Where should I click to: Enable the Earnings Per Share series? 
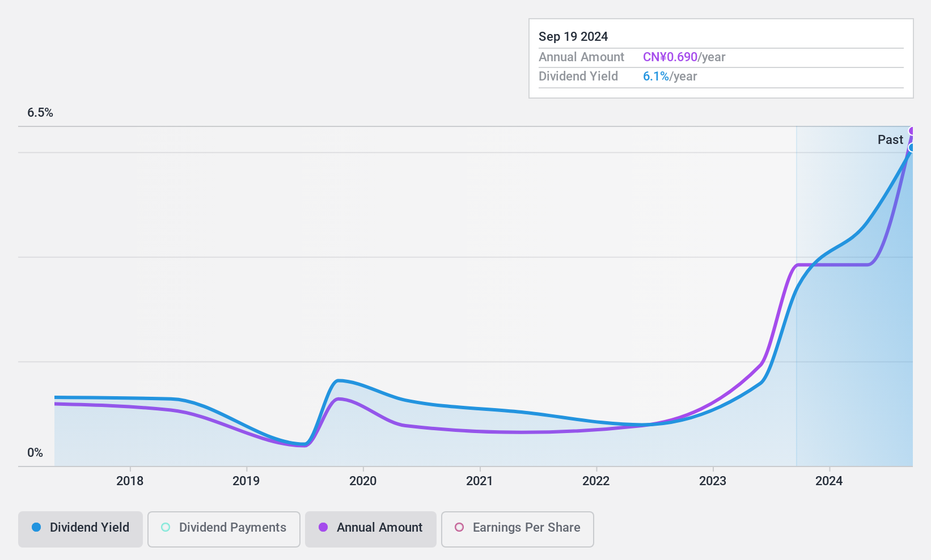click(x=517, y=529)
